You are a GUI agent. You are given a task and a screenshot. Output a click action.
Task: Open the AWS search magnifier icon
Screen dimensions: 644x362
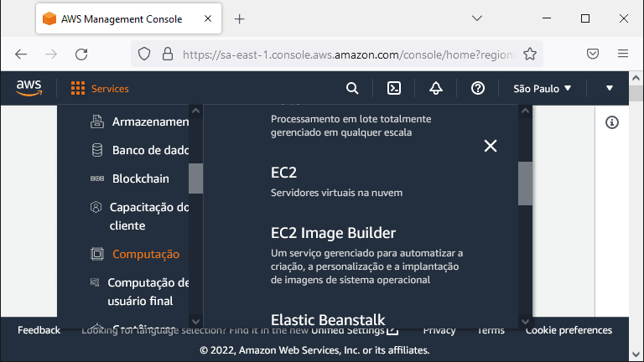[352, 88]
